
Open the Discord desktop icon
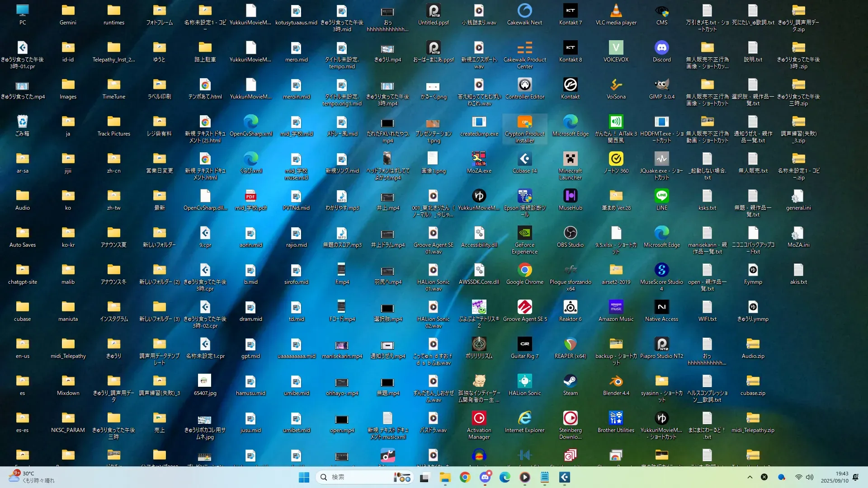tap(661, 48)
